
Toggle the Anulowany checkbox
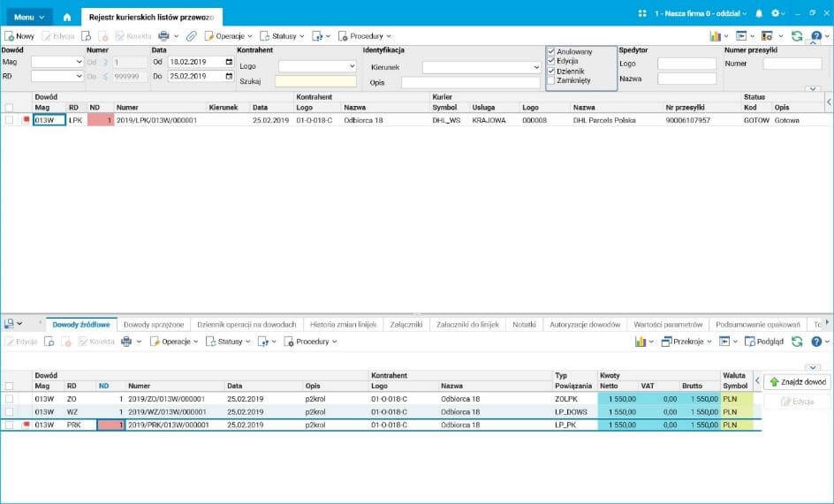tap(551, 51)
